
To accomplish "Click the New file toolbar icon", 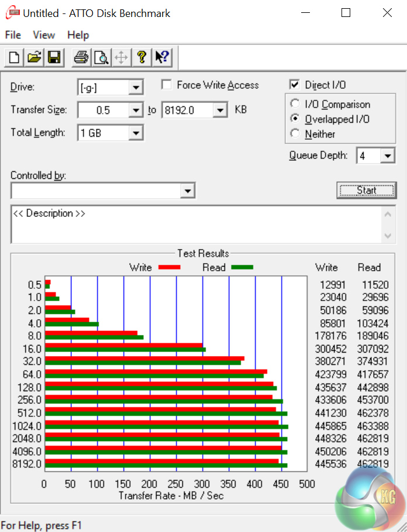I will coord(14,57).
